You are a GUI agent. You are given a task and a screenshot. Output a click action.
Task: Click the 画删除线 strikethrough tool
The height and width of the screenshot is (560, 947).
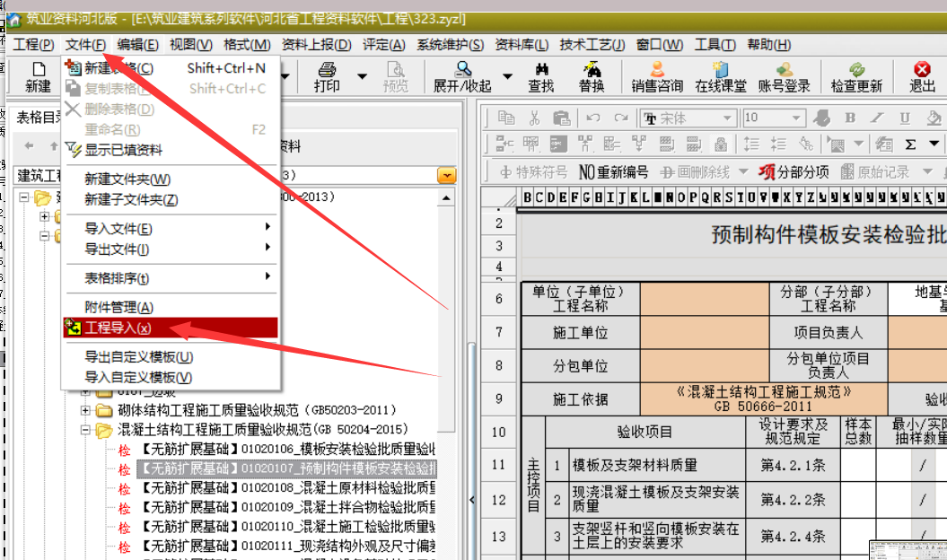[695, 172]
